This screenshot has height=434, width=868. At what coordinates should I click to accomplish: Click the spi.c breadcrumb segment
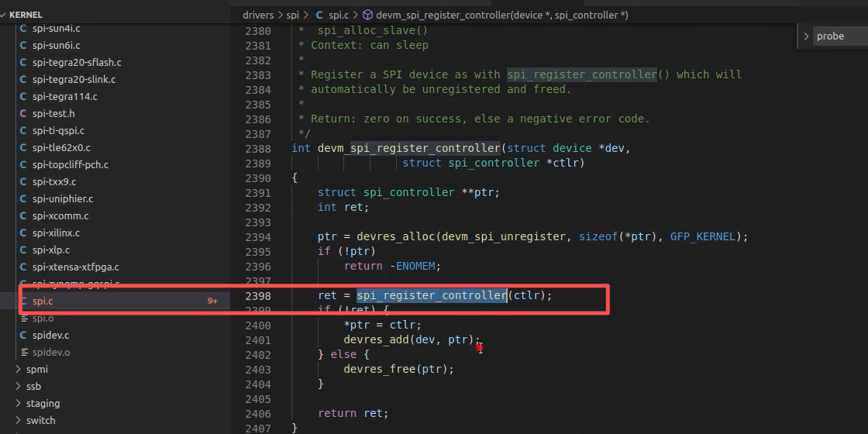tap(339, 15)
